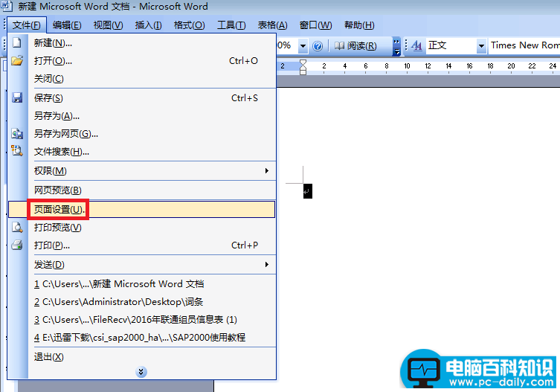Select 打印预览(V) menu item
The width and height of the screenshot is (560, 392).
tap(142, 228)
